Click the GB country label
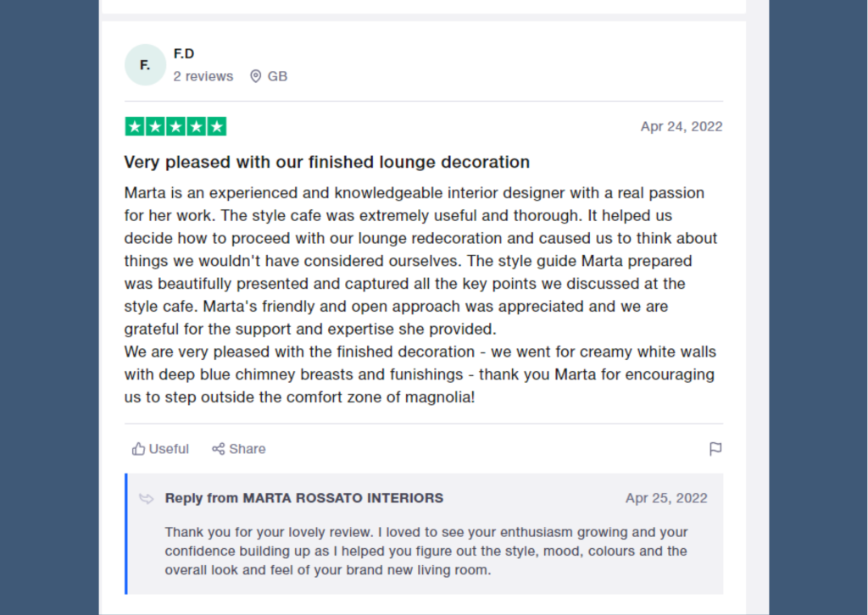The width and height of the screenshot is (868, 615). [x=277, y=76]
